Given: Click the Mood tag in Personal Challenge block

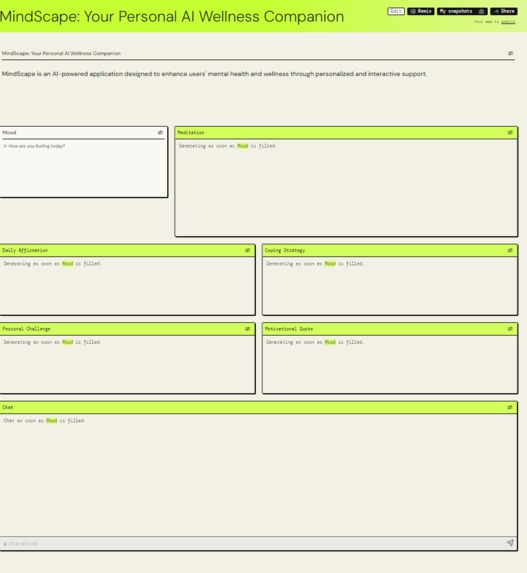Looking at the screenshot, I should 68,342.
